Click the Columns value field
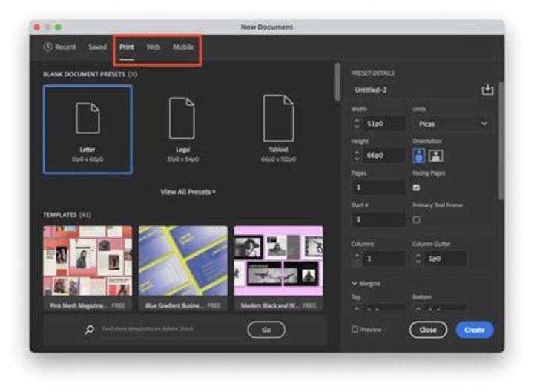Viewport: 534px width, 392px height. [384, 259]
